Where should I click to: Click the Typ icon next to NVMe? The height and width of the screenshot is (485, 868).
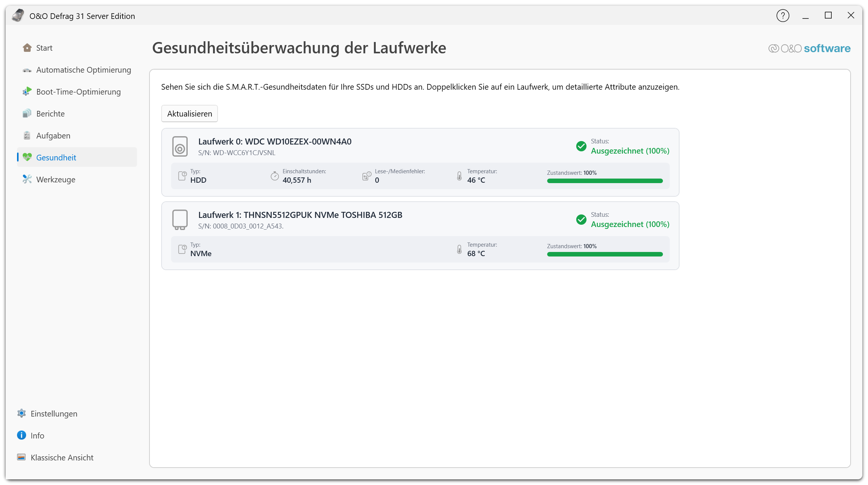click(x=182, y=249)
